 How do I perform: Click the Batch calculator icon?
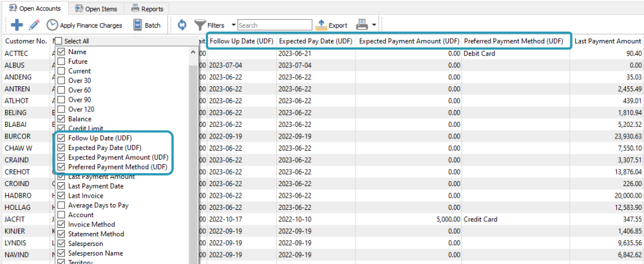pos(138,25)
